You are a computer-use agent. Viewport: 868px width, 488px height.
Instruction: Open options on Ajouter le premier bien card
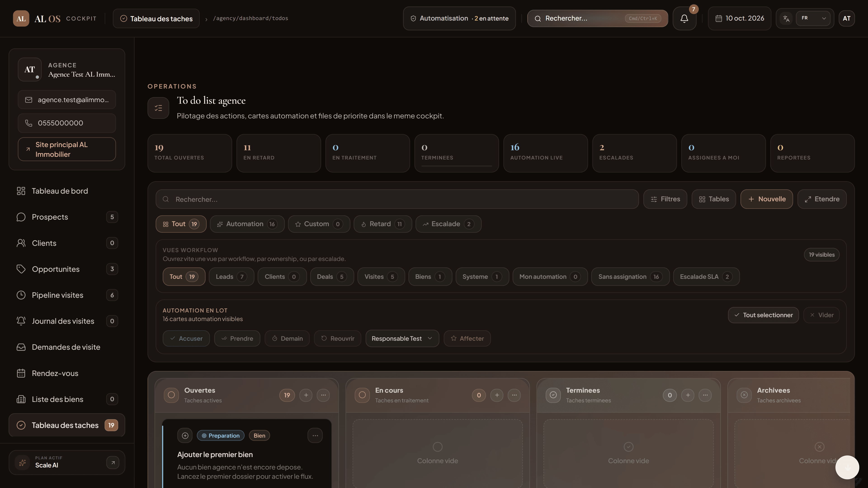315,435
